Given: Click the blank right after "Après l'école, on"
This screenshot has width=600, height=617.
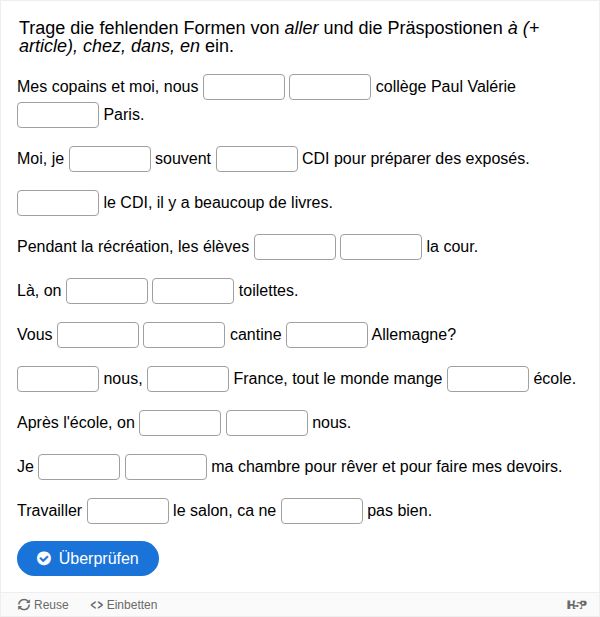Looking at the screenshot, I should pos(180,423).
